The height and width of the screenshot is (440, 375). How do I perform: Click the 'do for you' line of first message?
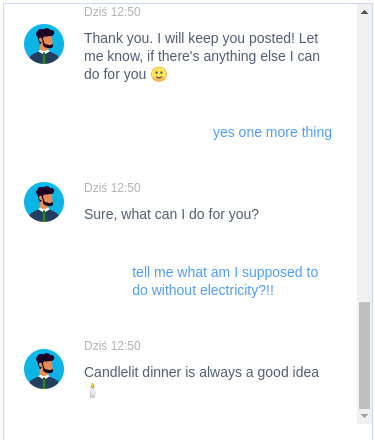point(115,74)
